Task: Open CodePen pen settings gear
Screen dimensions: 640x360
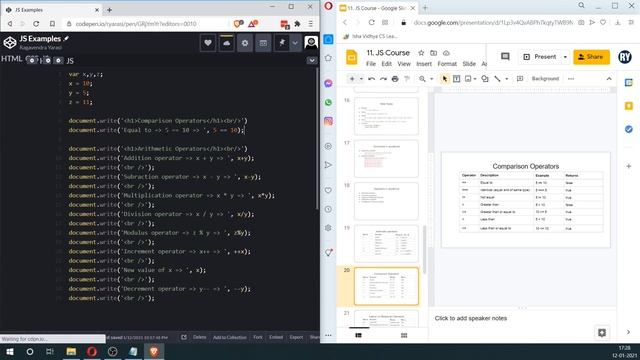Action: pos(244,43)
